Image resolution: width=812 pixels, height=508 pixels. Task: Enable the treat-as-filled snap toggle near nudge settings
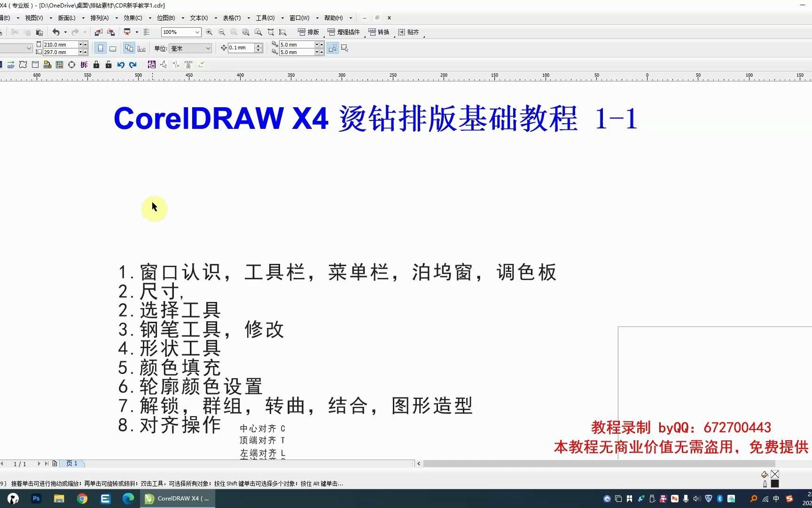pos(333,48)
